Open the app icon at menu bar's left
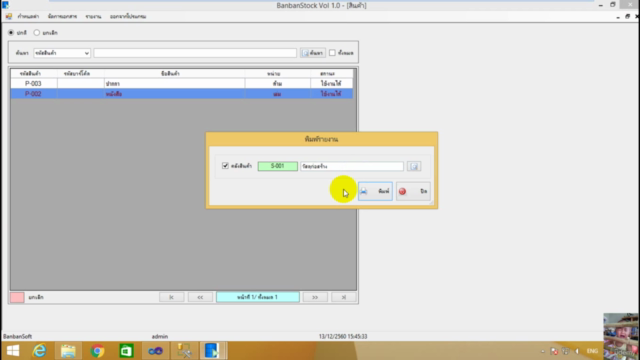 (9, 16)
